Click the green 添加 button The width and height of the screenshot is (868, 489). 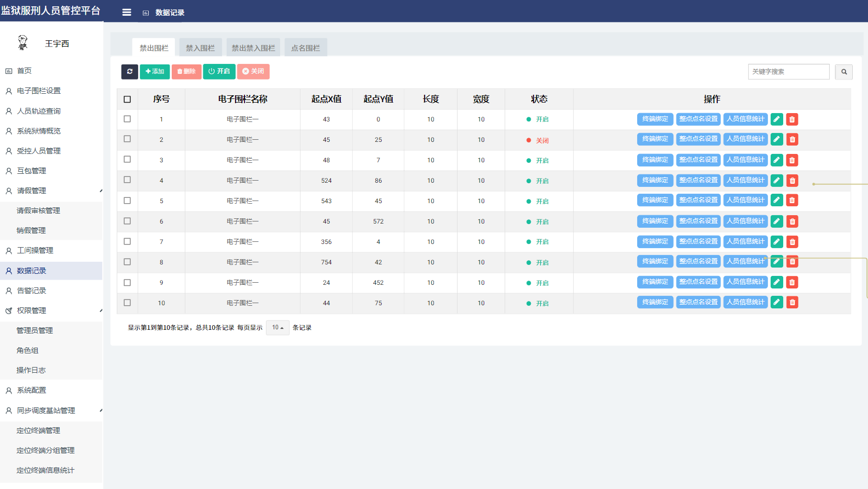[x=154, y=72]
